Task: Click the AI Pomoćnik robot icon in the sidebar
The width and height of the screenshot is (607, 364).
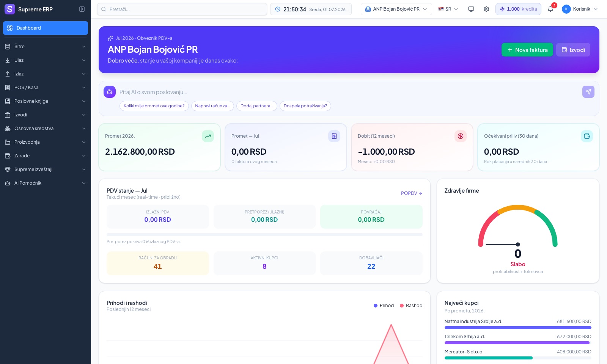Action: coord(8,183)
